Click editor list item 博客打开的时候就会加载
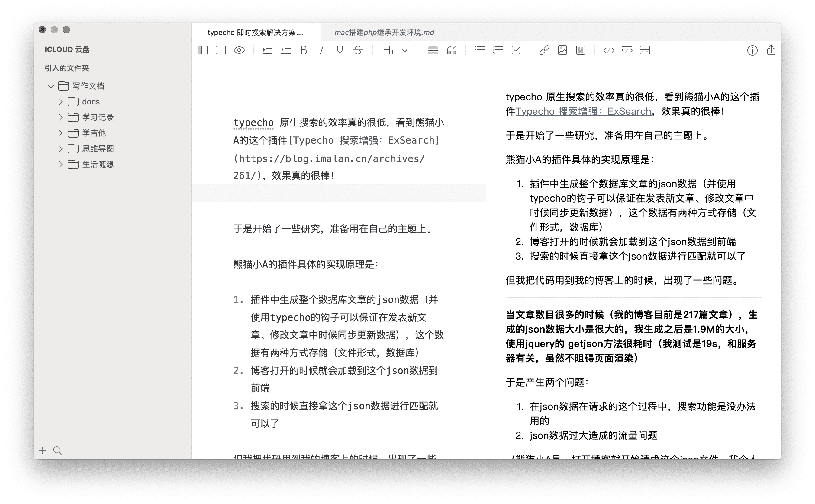This screenshot has width=815, height=504. (x=344, y=379)
